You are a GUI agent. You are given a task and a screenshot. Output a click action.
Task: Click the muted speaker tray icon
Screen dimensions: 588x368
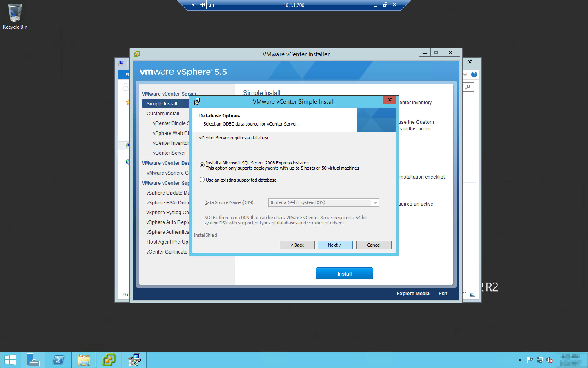click(x=549, y=360)
